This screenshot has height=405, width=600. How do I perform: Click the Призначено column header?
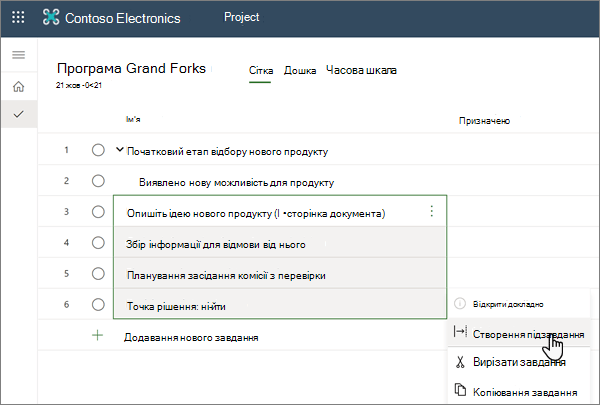[484, 121]
